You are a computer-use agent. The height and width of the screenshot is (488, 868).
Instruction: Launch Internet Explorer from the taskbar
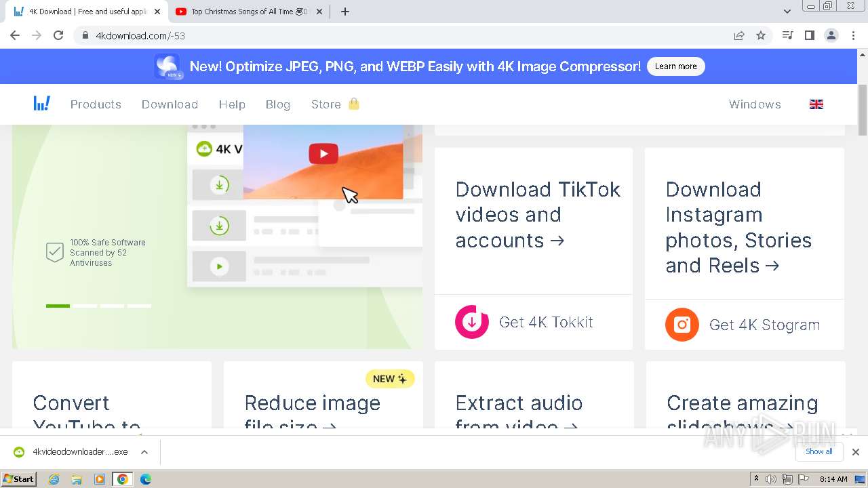[x=54, y=479]
